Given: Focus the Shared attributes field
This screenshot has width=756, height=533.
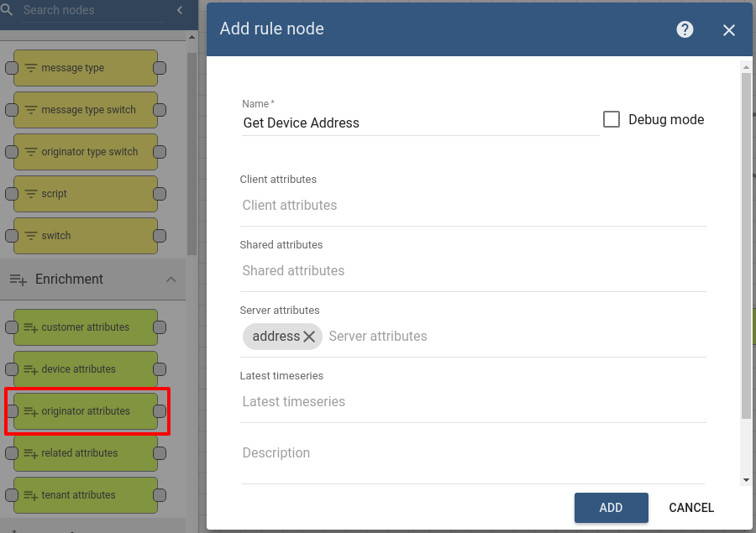Looking at the screenshot, I should click(472, 271).
